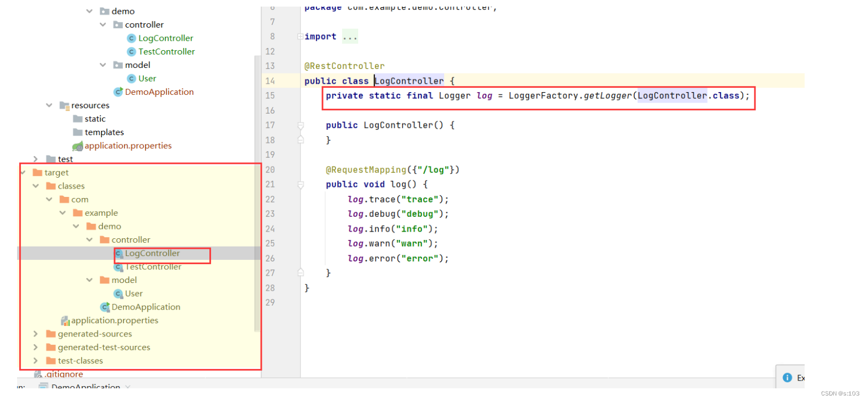
Task: Open TestController in the source controller package
Action: point(166,51)
